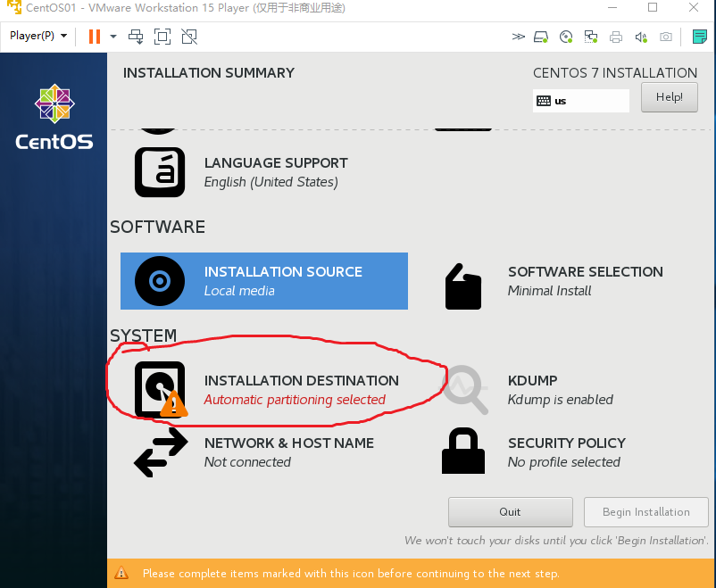716x588 pixels.
Task: Enter full screen mode
Action: point(161,37)
